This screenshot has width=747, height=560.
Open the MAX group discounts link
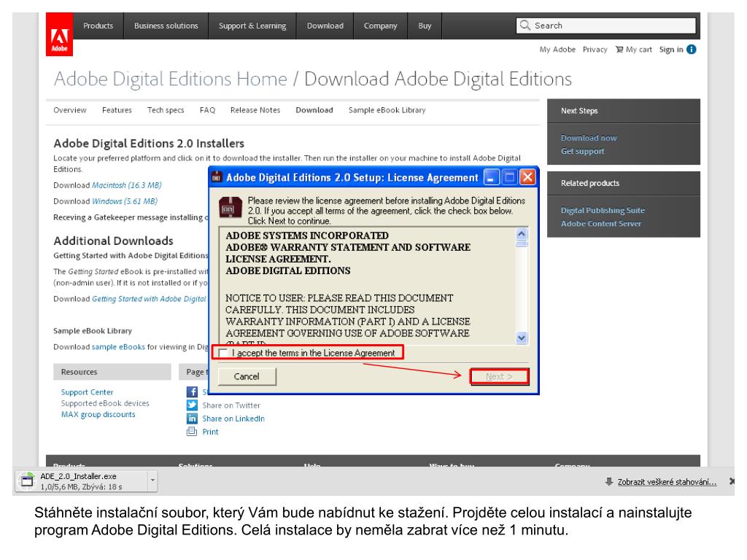98,414
